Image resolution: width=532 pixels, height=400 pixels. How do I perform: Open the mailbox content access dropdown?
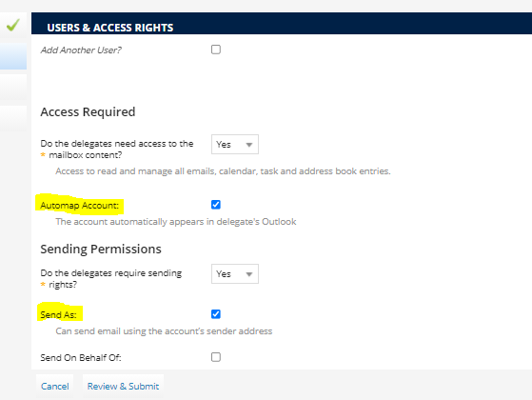point(235,145)
